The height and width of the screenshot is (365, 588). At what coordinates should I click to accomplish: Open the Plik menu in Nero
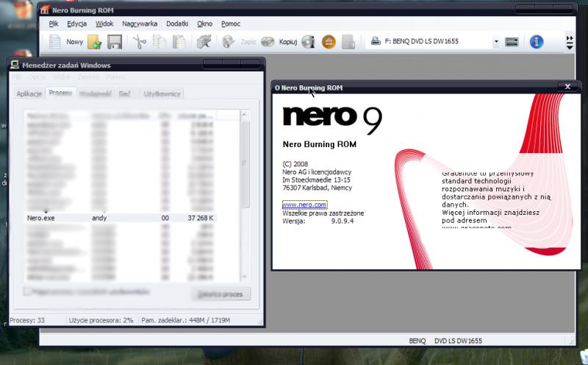coord(54,24)
